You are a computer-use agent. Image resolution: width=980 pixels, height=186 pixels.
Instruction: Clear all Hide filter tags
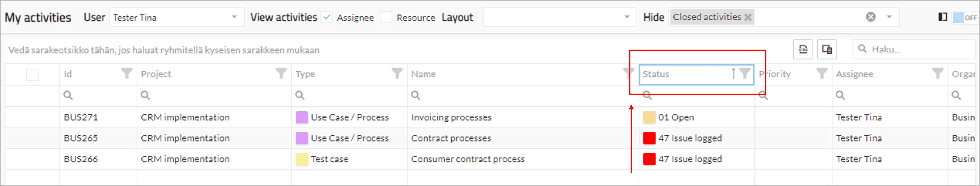coord(870,17)
